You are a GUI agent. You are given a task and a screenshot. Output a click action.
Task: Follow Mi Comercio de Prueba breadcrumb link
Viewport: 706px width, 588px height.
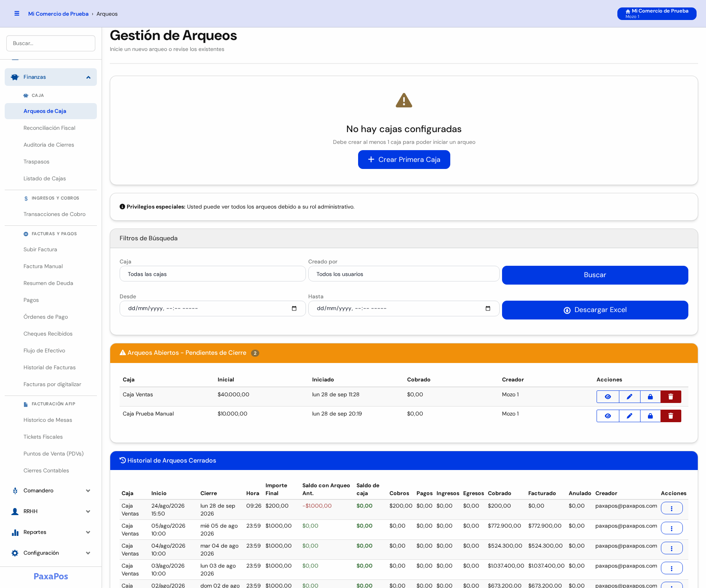click(58, 14)
